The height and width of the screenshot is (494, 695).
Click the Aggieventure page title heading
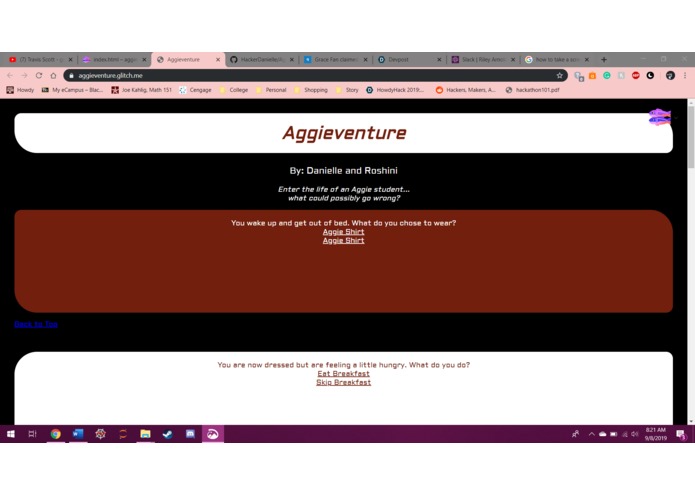[344, 133]
